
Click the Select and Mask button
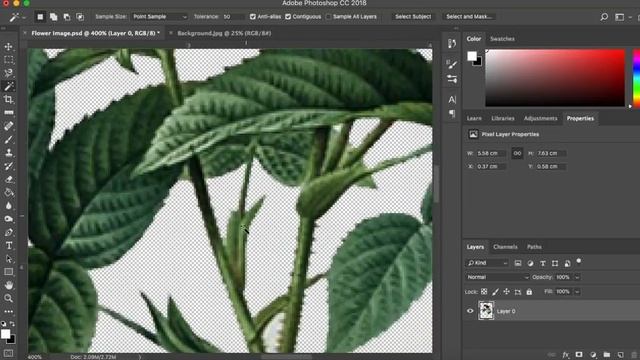(x=469, y=17)
